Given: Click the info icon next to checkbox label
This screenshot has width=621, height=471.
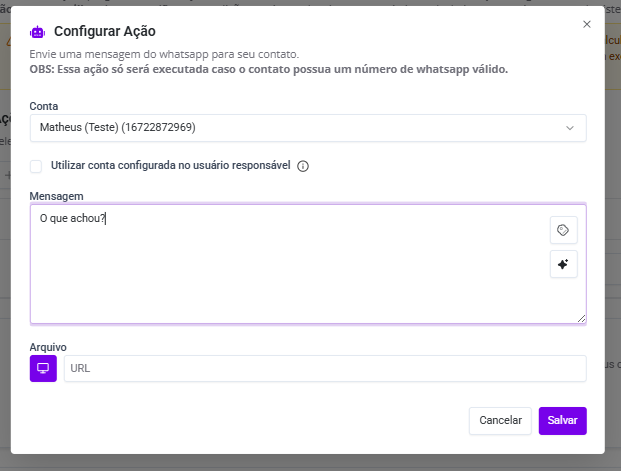Looking at the screenshot, I should (303, 166).
